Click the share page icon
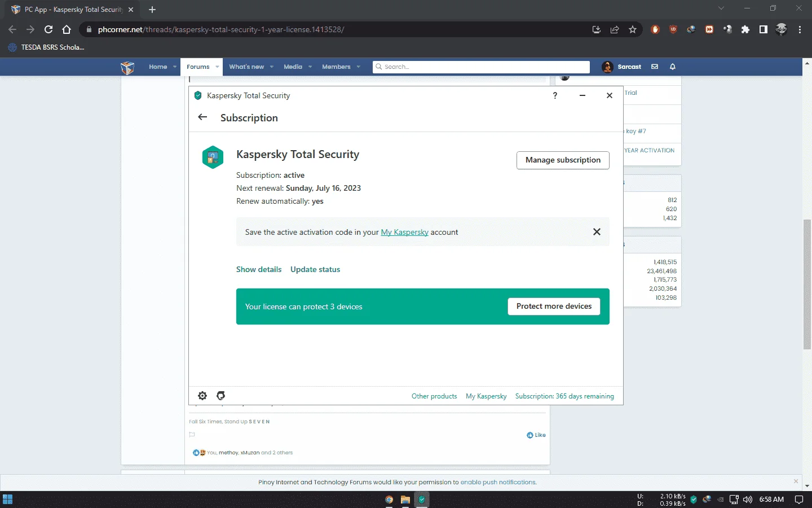The height and width of the screenshot is (508, 812). point(615,29)
